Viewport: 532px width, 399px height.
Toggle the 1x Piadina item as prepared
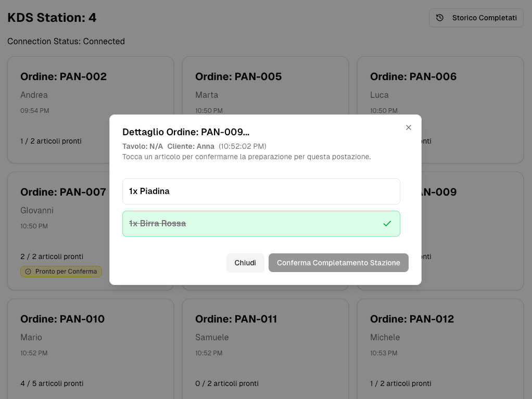click(x=261, y=191)
